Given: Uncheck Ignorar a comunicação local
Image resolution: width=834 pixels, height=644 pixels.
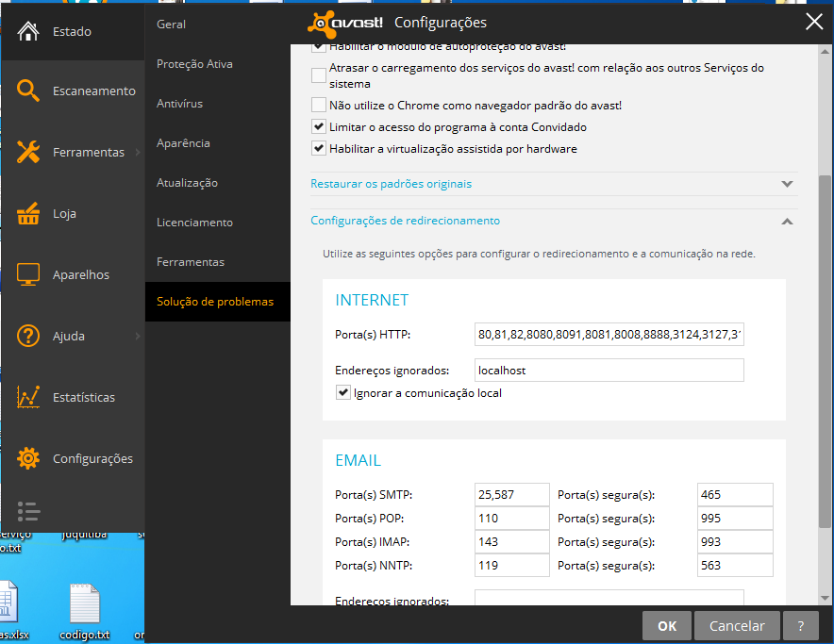Looking at the screenshot, I should click(x=343, y=392).
